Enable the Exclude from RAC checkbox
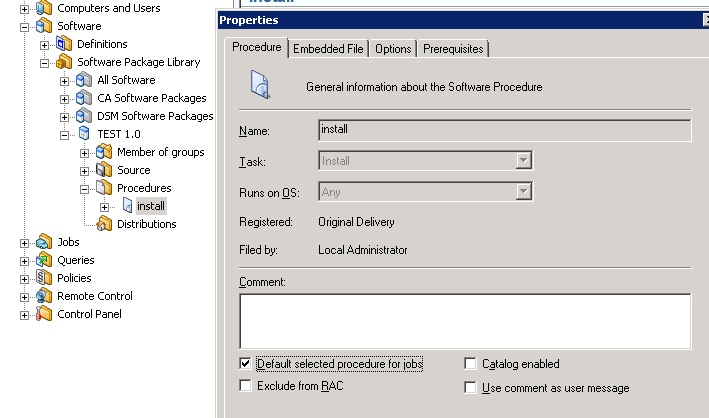The width and height of the screenshot is (709, 418). [246, 385]
